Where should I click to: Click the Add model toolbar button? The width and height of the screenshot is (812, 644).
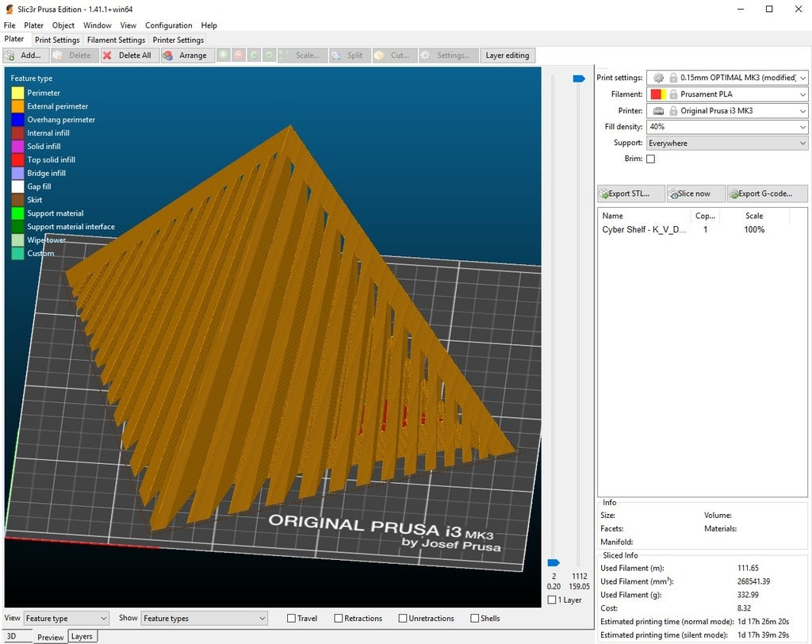tap(26, 56)
